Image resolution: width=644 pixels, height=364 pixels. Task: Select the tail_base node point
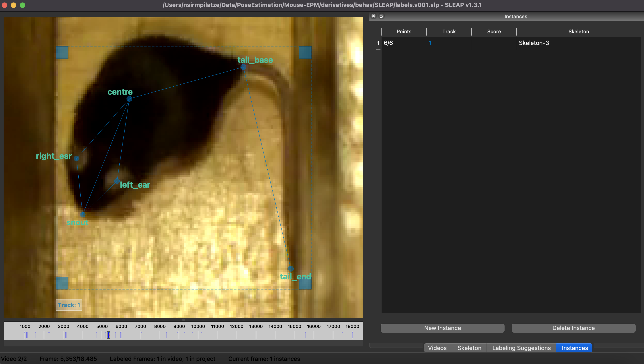243,67
